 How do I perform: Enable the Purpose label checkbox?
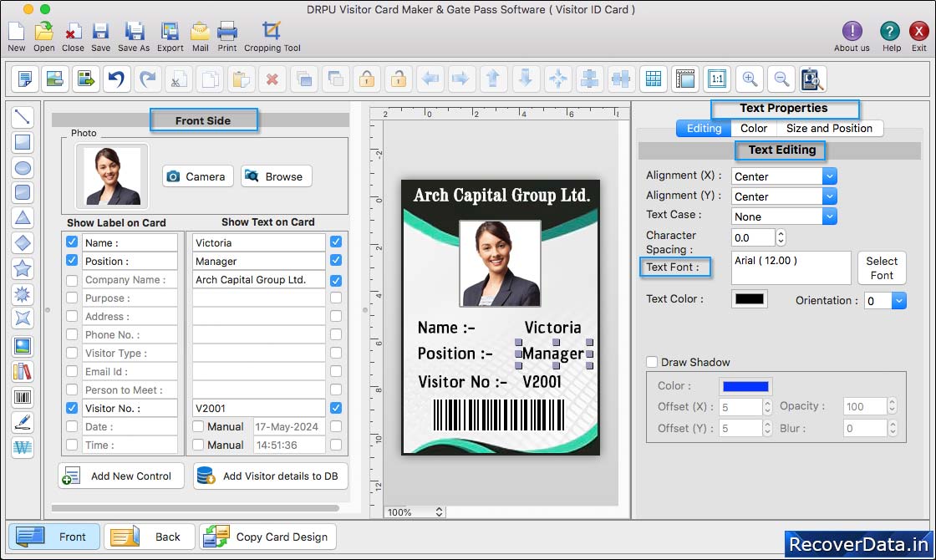(72, 298)
